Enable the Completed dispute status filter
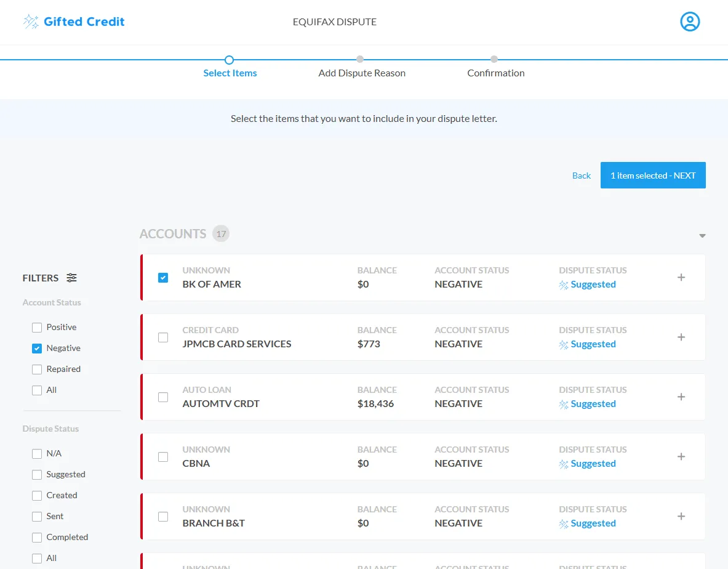 click(37, 538)
